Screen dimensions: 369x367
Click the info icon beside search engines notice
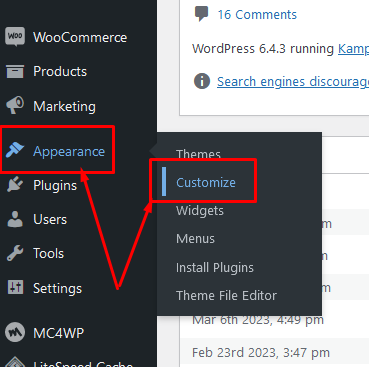click(202, 81)
